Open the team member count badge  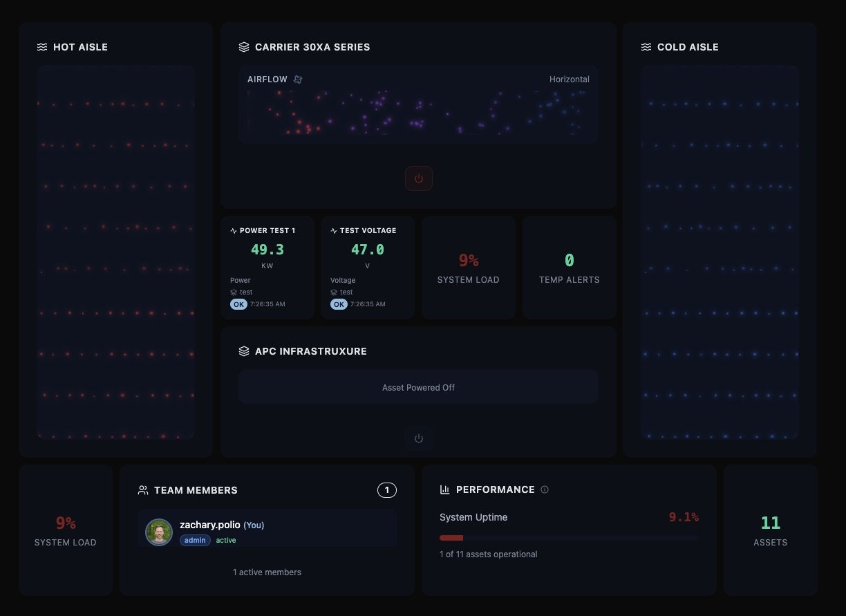click(x=387, y=489)
